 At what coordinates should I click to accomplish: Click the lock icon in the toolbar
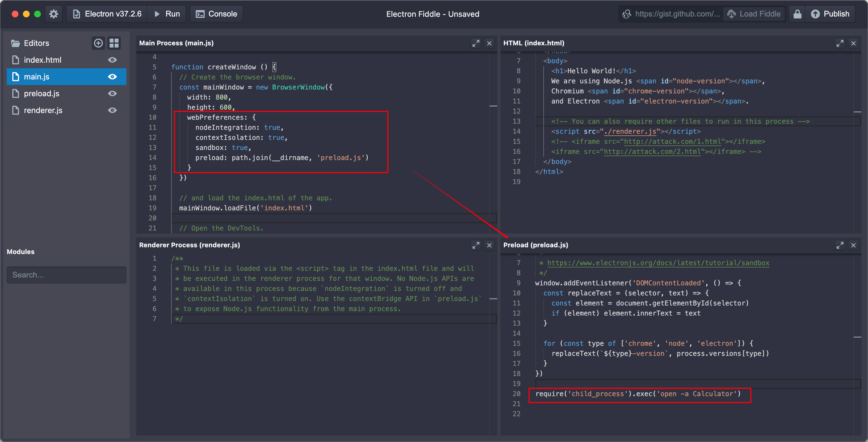797,14
